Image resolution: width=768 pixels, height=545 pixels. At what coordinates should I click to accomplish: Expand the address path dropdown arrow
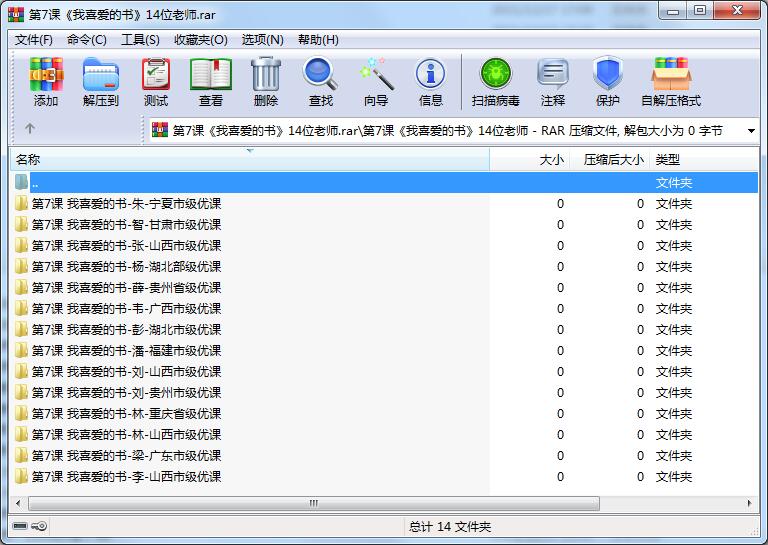pos(751,131)
